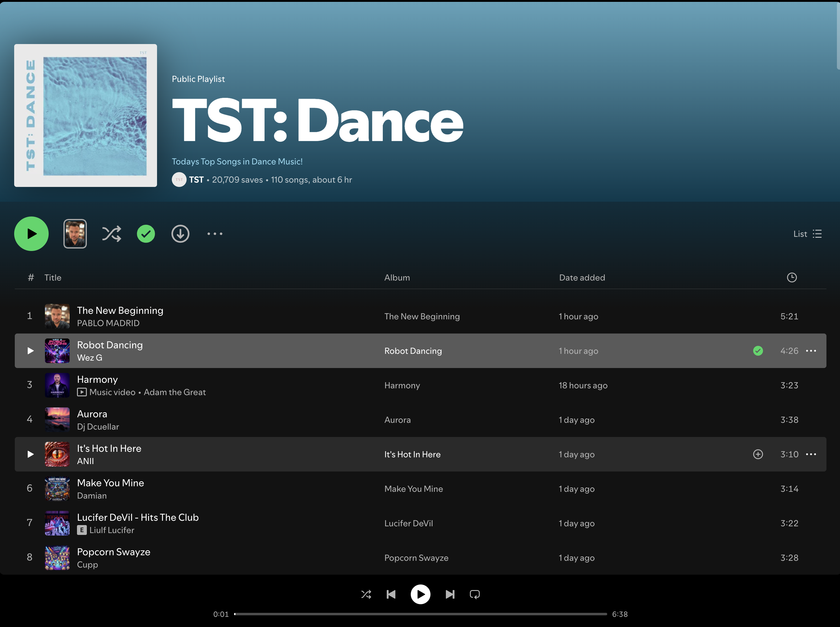Remove playlist from library via the green checkmark
Screen dimensions: 840x627
146,234
